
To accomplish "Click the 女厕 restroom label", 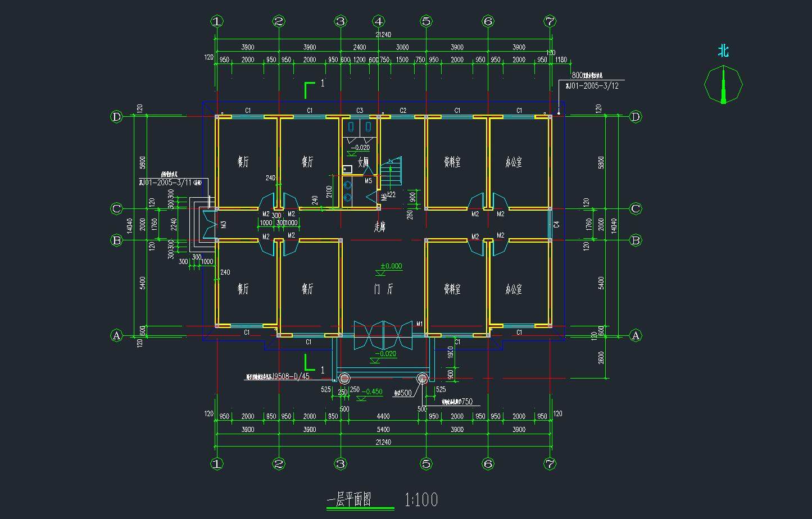I will click(363, 162).
